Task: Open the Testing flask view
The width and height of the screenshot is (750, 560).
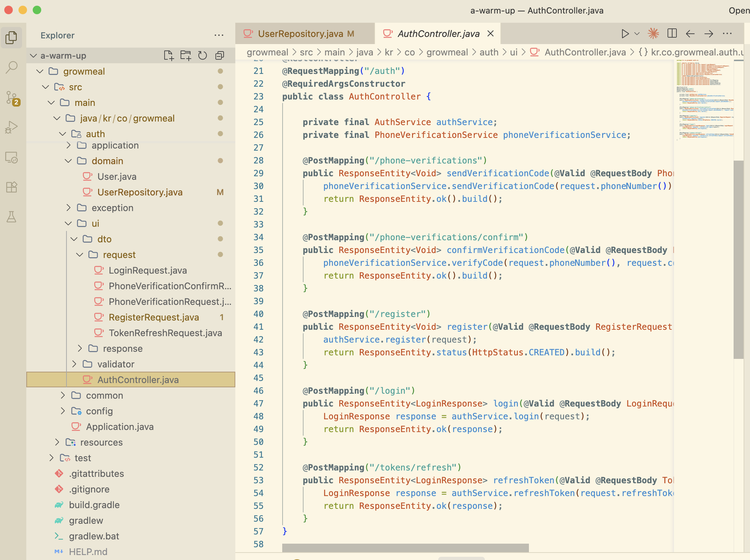Action: coord(11,217)
